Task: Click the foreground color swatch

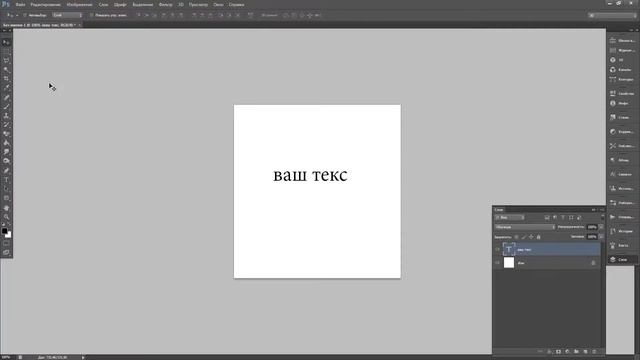Action: tap(4, 231)
